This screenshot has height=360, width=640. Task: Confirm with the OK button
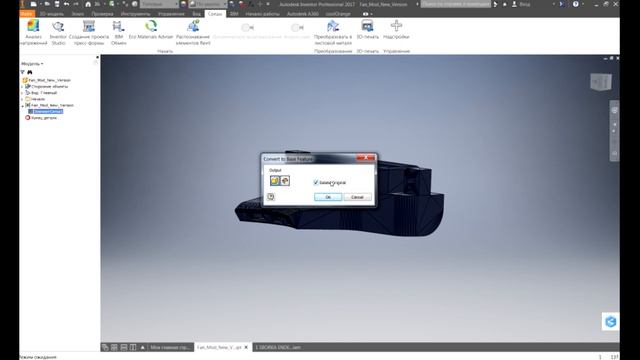point(328,197)
